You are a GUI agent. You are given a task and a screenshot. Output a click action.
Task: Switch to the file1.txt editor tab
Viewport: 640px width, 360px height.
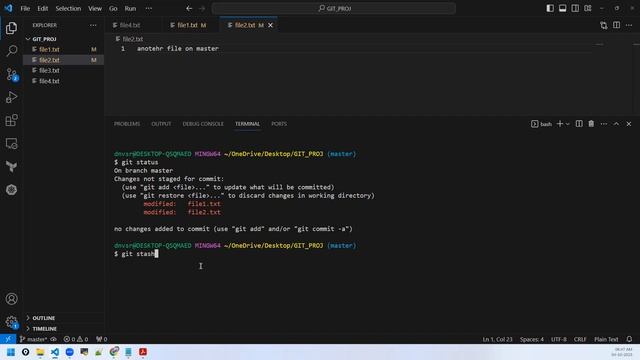coord(191,25)
